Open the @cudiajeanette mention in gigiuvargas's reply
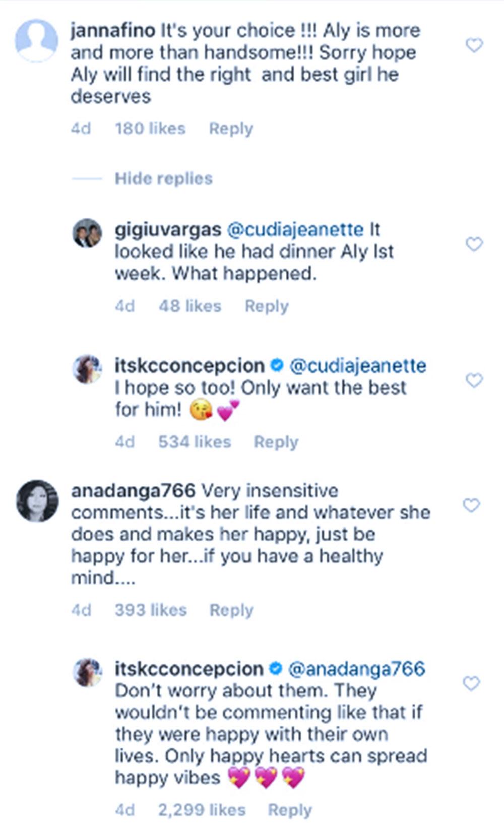This screenshot has width=504, height=833. coord(295,230)
